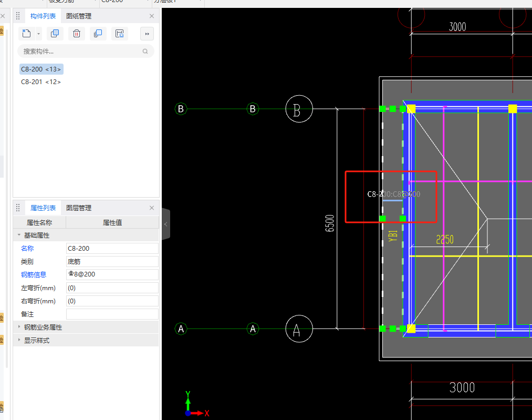Edit the 名称 value C8-200

[x=112, y=248]
